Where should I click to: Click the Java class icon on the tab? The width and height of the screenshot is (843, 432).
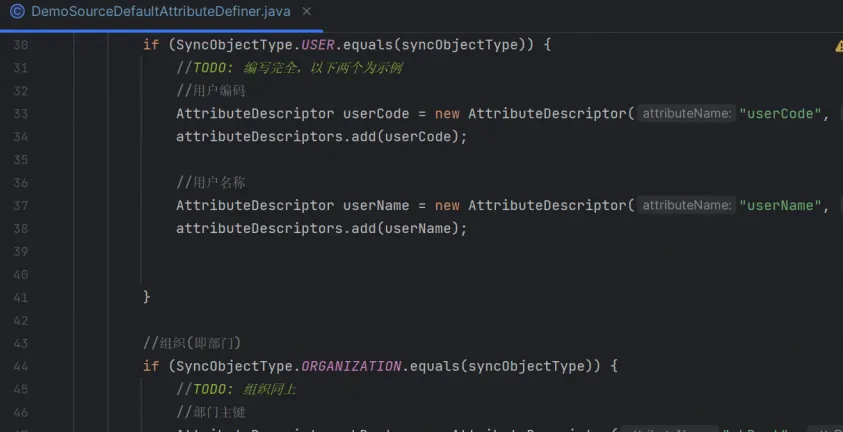pyautogui.click(x=17, y=11)
